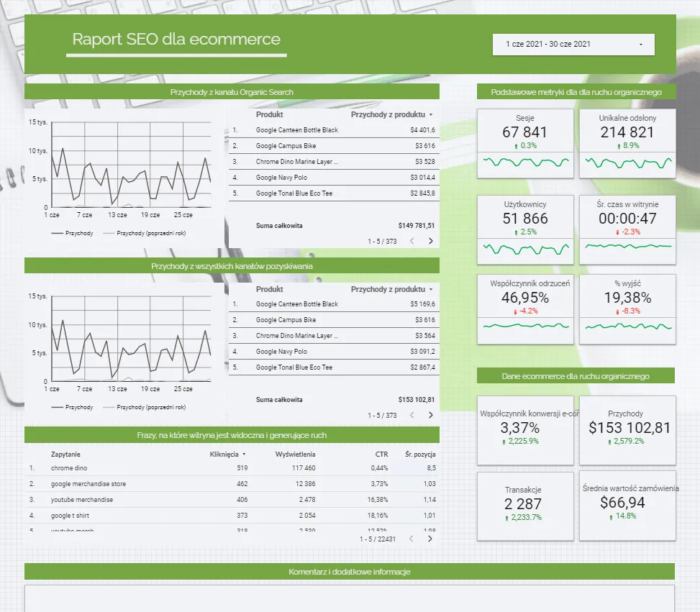This screenshot has height=612, width=700.
Task: Go to previous page in Organic Search products table
Action: point(412,241)
